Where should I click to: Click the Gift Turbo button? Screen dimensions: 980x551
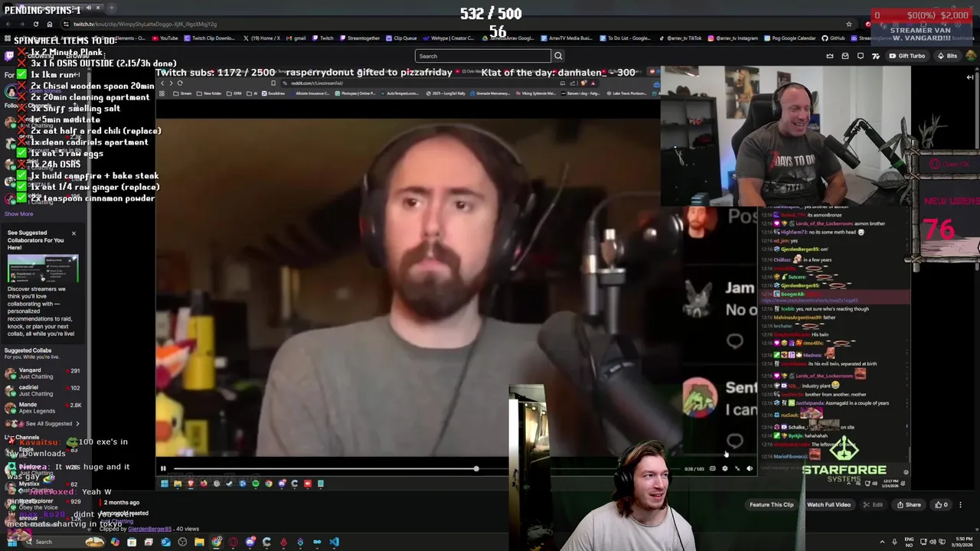[x=906, y=56]
